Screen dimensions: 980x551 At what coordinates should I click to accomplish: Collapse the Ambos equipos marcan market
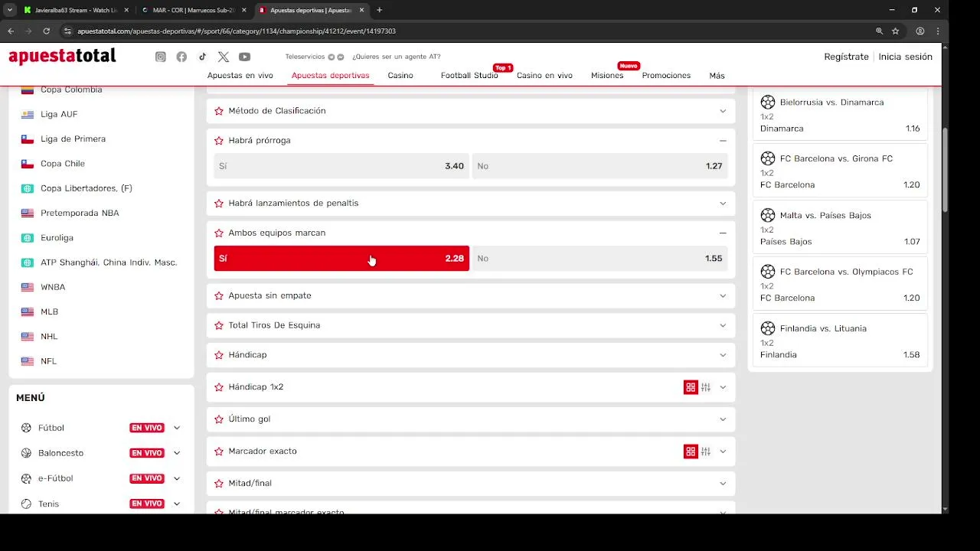[x=723, y=233]
